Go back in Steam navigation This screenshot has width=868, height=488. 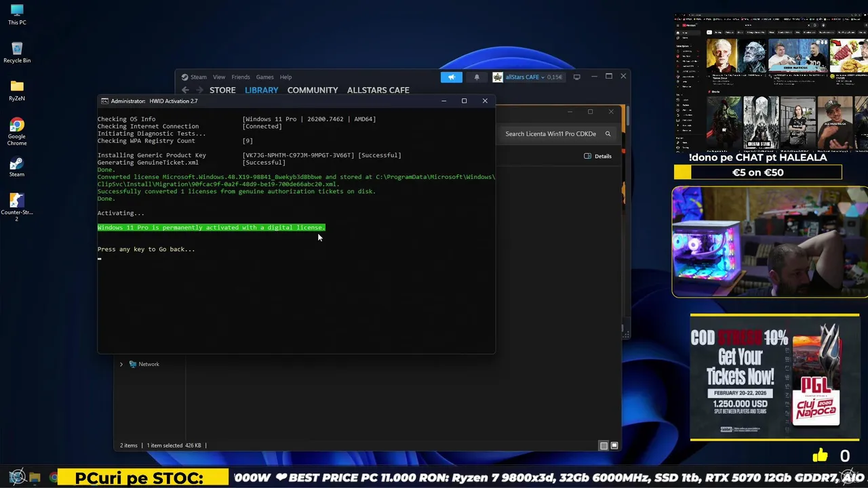[185, 89]
